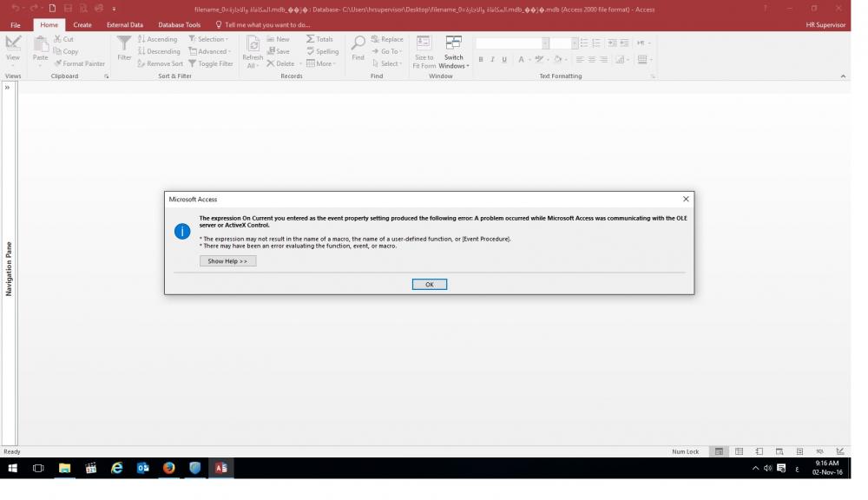This screenshot has width=868, height=500.
Task: Click the Show Help >> button
Action: pos(227,260)
